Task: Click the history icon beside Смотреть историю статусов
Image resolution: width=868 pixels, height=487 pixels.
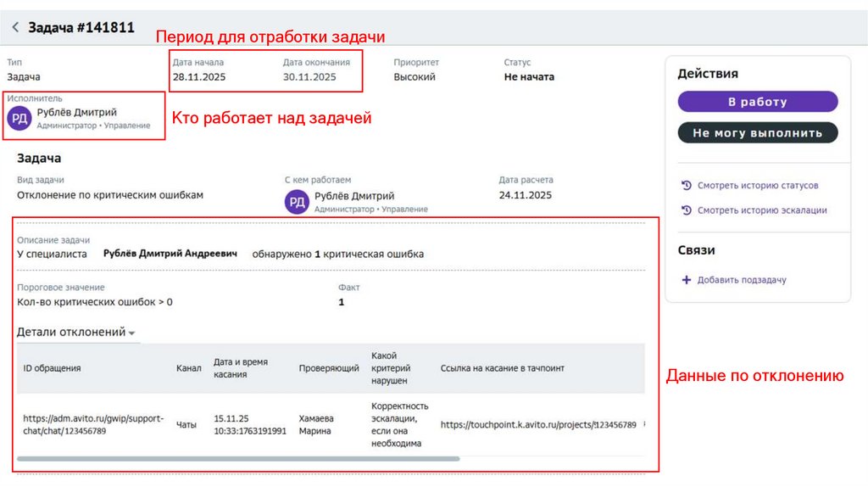Action: point(687,185)
